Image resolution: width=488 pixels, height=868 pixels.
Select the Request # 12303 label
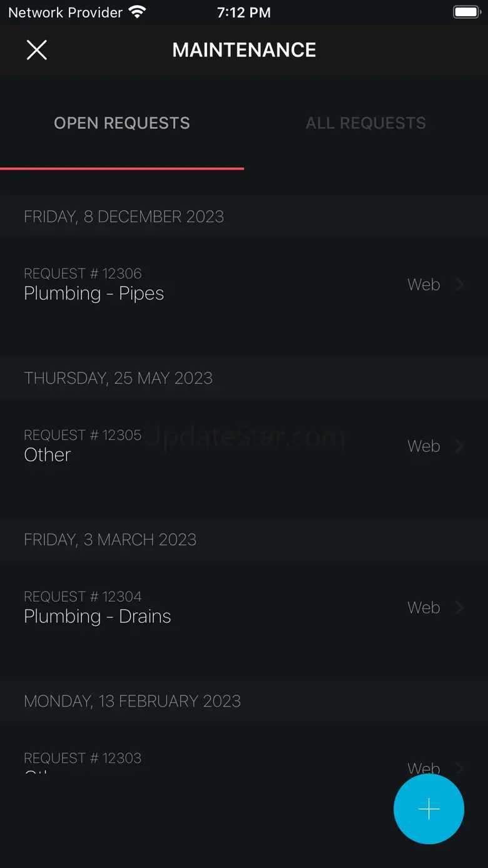83,758
